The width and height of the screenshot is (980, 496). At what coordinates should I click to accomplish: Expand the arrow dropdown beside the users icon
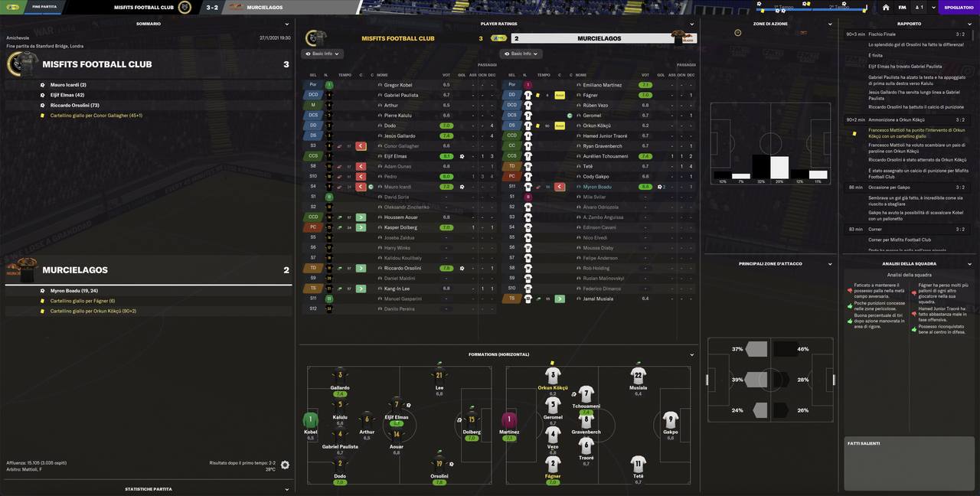coord(933,7)
